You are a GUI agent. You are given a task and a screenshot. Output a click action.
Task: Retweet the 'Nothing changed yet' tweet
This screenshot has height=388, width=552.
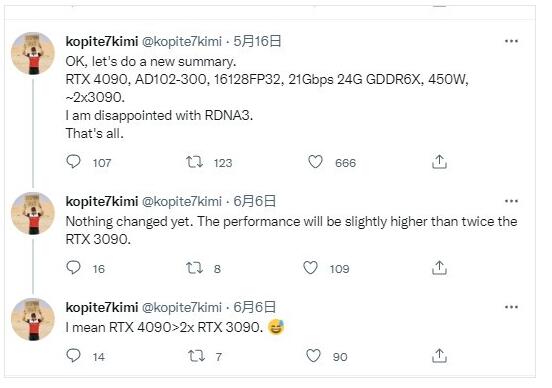194,268
